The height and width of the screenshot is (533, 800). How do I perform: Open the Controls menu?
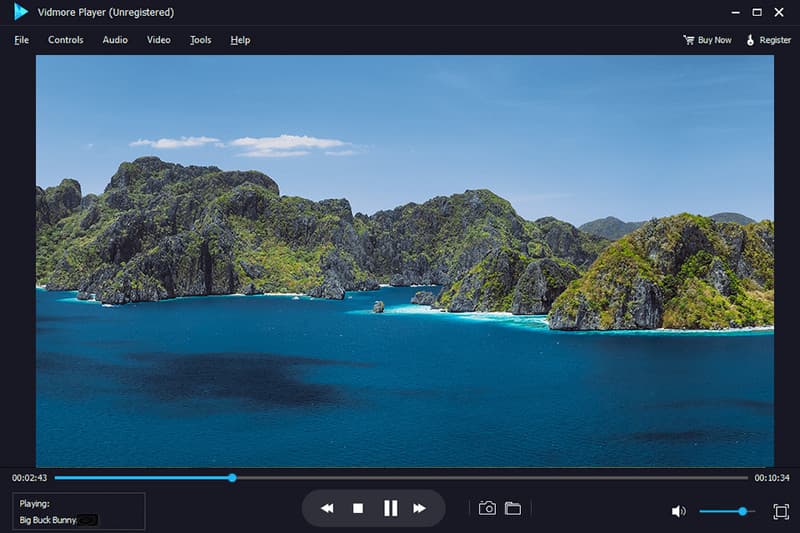(x=66, y=40)
